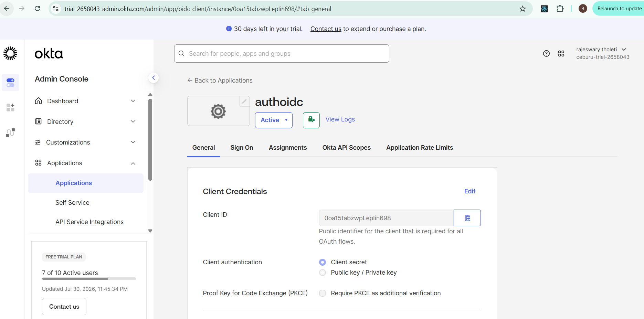This screenshot has height=319, width=644.
Task: Click the Customizations sliders icon
Action: coord(38,142)
